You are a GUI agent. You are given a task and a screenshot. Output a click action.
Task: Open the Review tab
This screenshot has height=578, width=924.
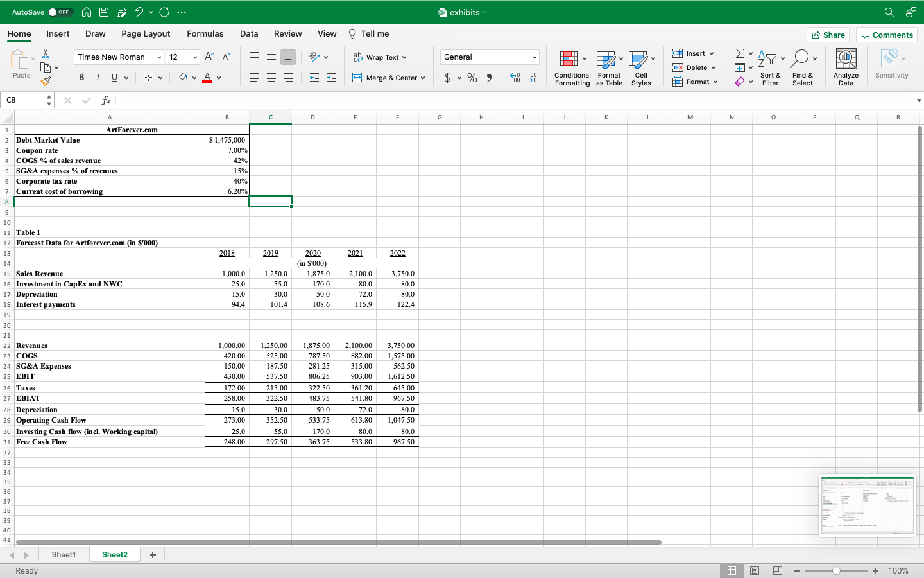pyautogui.click(x=287, y=34)
